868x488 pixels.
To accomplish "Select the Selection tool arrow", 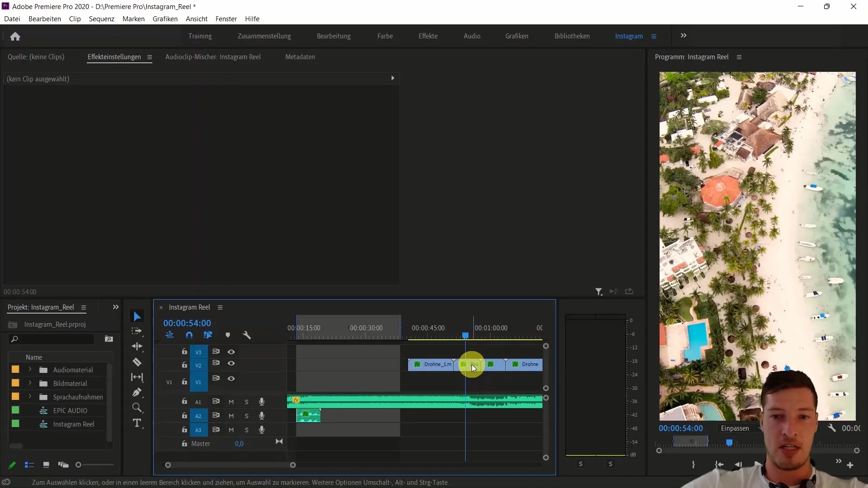I will pyautogui.click(x=137, y=316).
